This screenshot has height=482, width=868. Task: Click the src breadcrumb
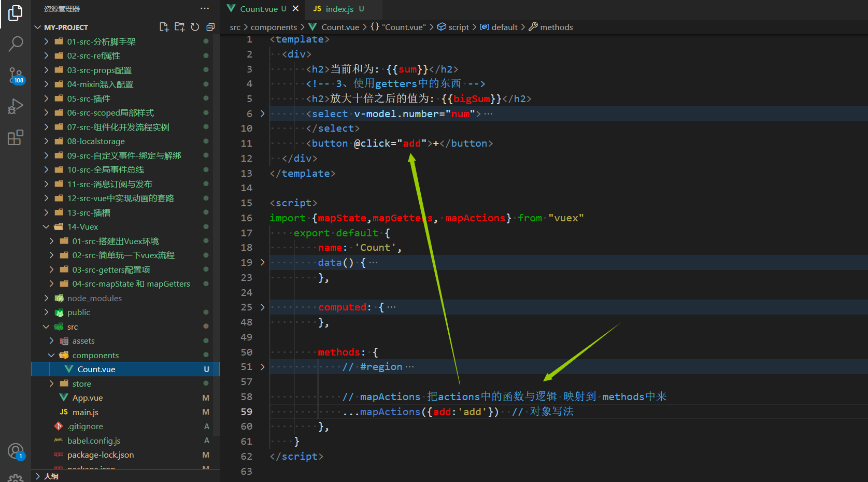coord(235,27)
